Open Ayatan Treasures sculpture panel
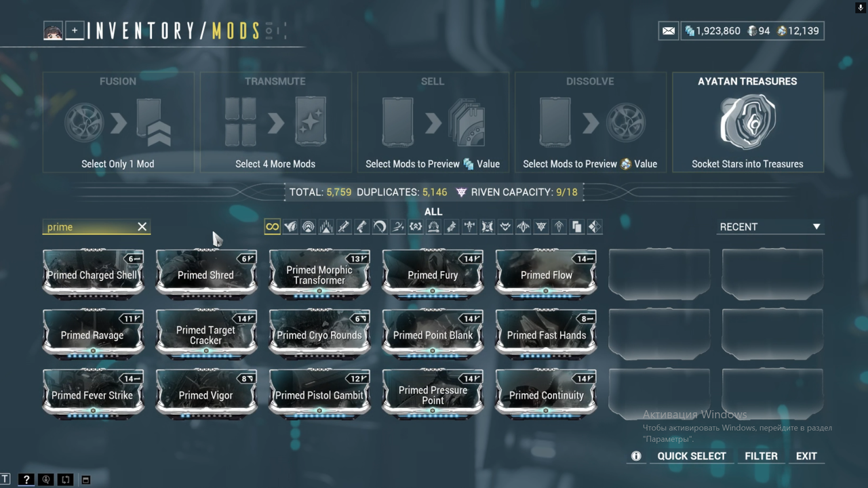This screenshot has height=488, width=868. click(x=747, y=122)
